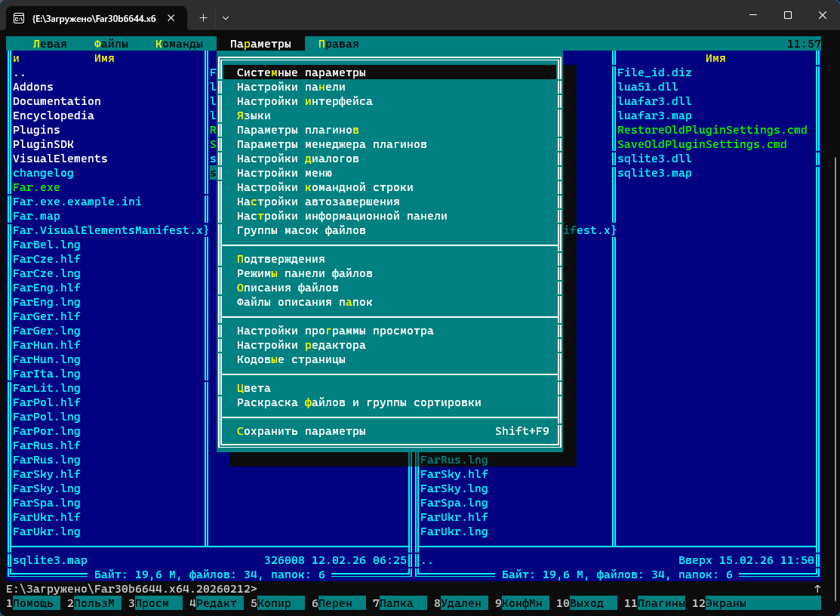
Task: Open the Файлы menu
Action: click(x=111, y=44)
